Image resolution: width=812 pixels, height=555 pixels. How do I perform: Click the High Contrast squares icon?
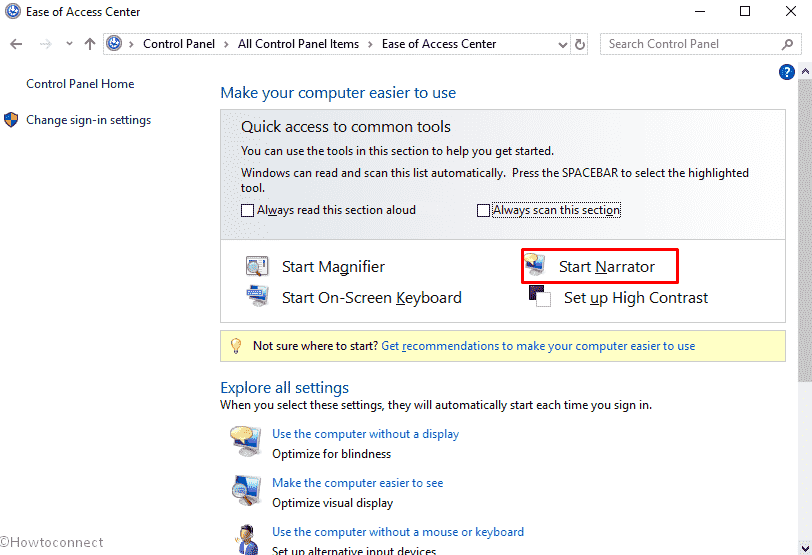pyautogui.click(x=540, y=296)
